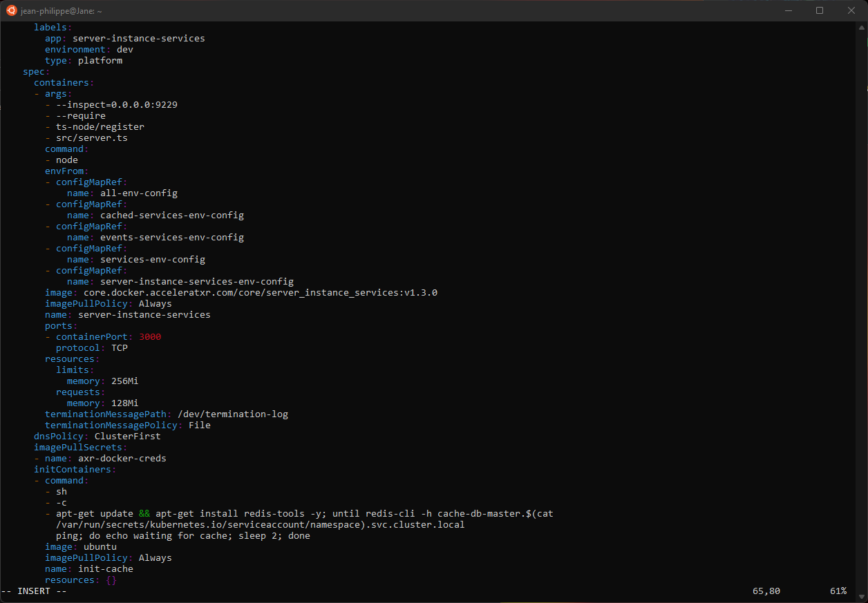Click the sh command entry
This screenshot has height=603, width=868.
[x=62, y=492]
